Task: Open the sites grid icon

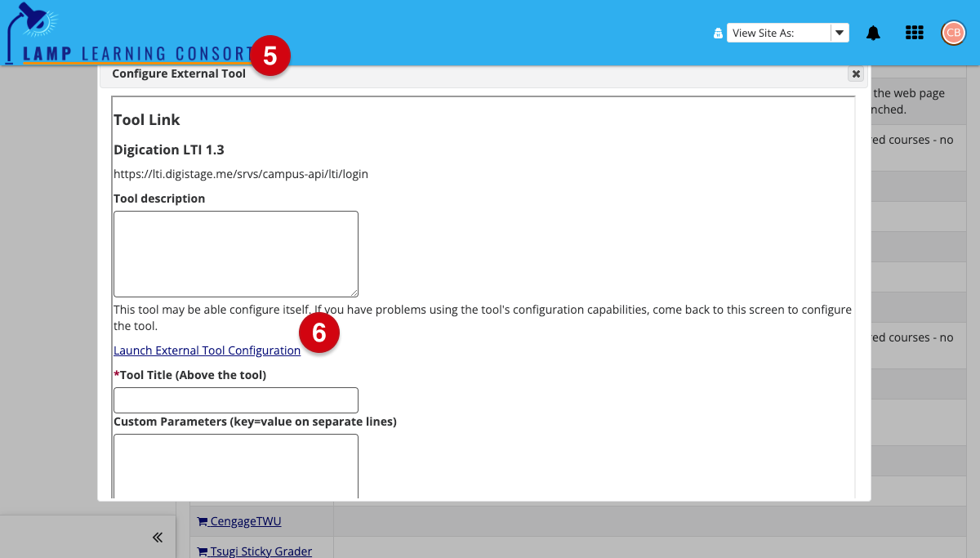Action: (x=915, y=33)
